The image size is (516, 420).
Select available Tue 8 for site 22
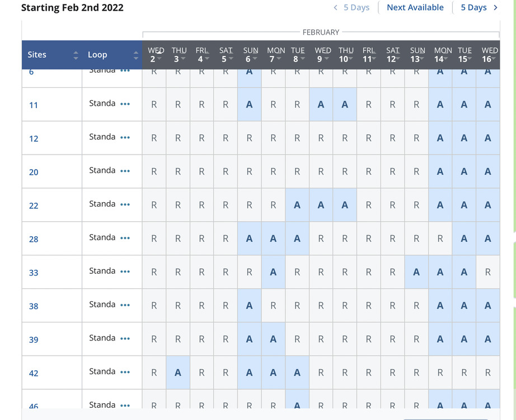(297, 205)
